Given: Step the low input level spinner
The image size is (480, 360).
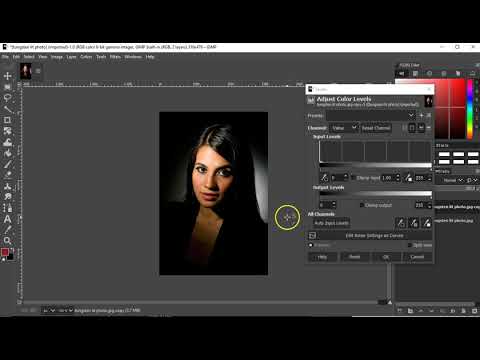Looking at the screenshot, I should [x=346, y=178].
